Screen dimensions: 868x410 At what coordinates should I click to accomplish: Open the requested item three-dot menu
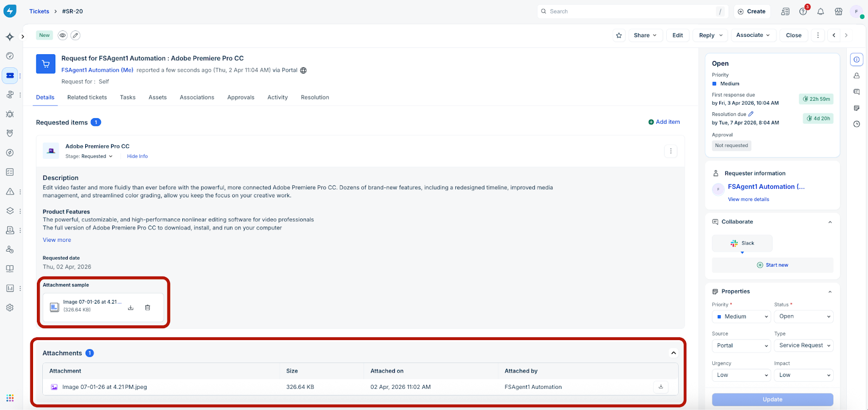(671, 151)
